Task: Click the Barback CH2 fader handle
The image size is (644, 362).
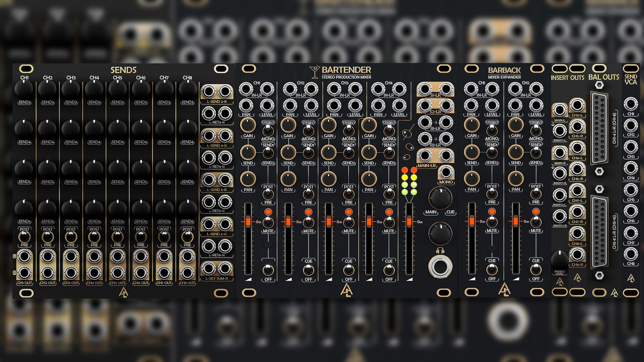Action: coord(516,221)
